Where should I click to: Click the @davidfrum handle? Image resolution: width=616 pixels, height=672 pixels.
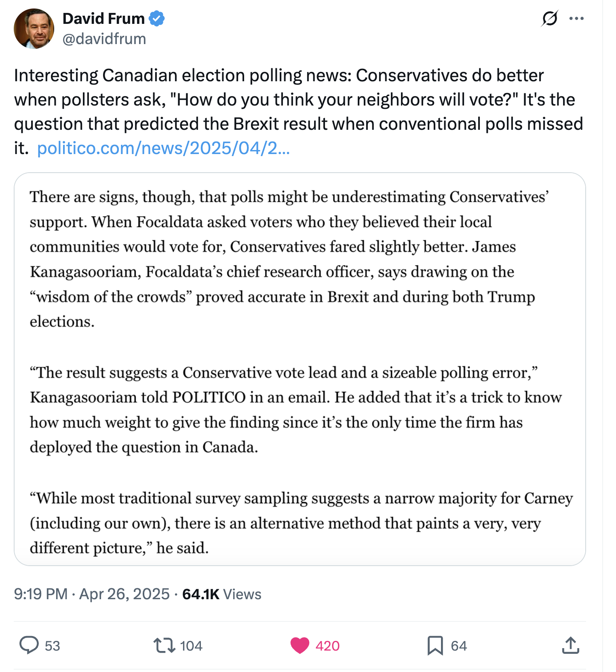104,39
